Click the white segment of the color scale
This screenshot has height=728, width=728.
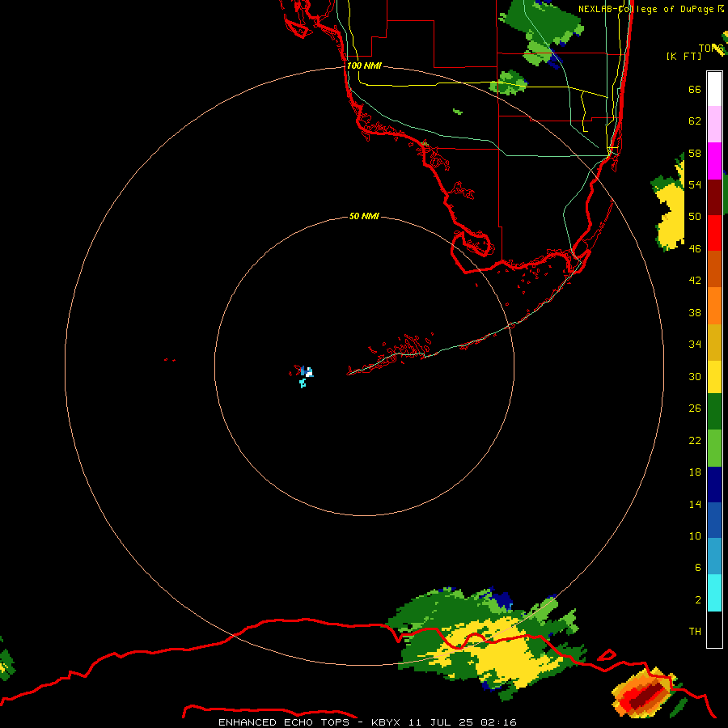714,89
